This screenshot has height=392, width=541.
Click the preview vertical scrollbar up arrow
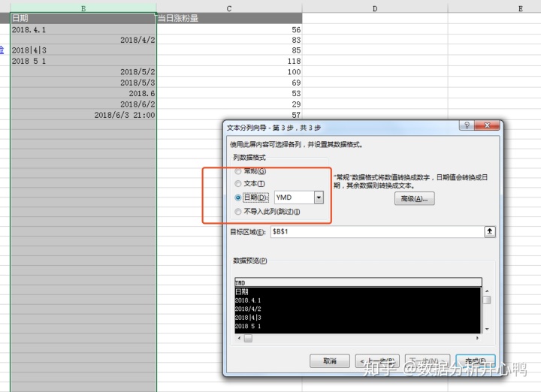pyautogui.click(x=487, y=291)
